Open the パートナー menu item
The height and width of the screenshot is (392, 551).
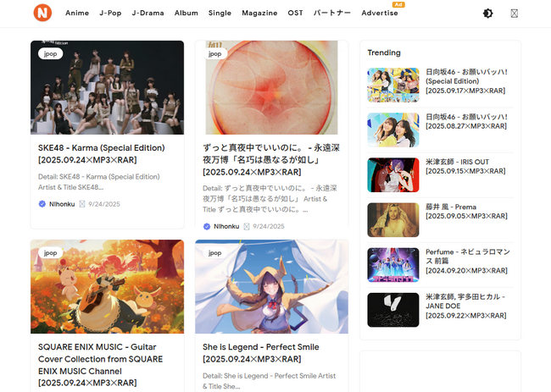pyautogui.click(x=332, y=13)
